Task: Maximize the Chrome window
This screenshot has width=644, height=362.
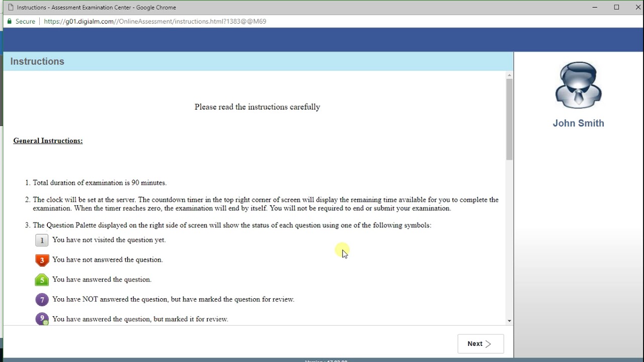Action: (x=616, y=8)
